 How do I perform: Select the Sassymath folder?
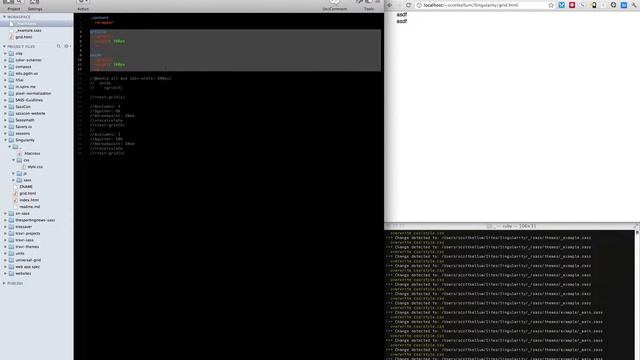pyautogui.click(x=24, y=120)
